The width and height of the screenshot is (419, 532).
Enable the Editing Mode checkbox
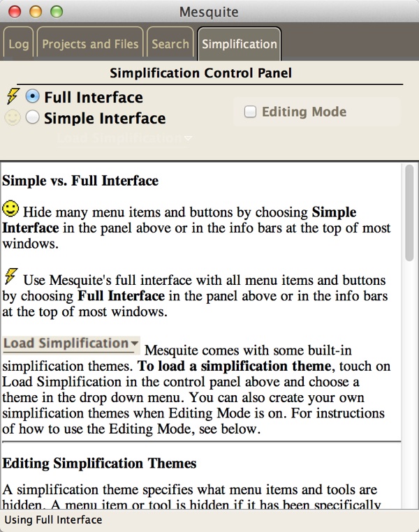click(250, 111)
